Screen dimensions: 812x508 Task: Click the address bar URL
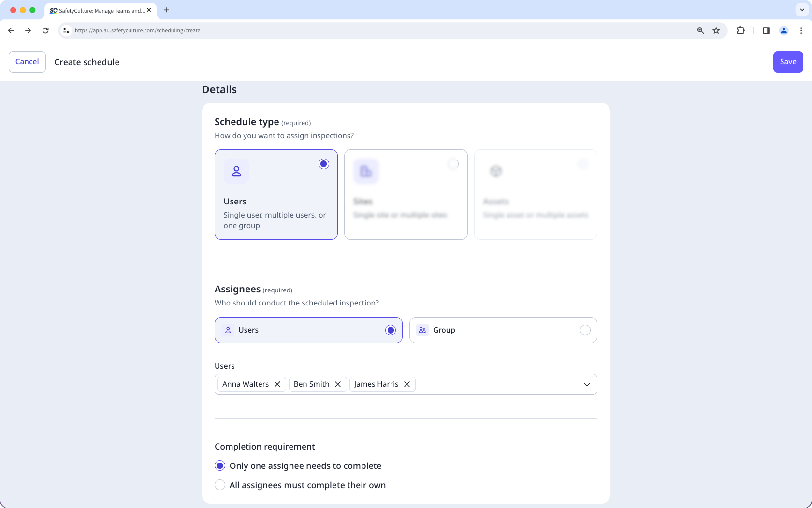coord(137,30)
